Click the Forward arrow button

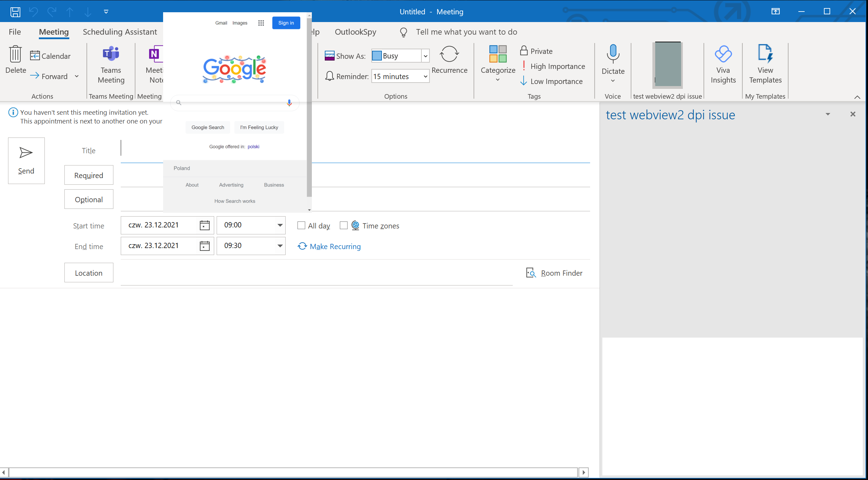(x=49, y=76)
